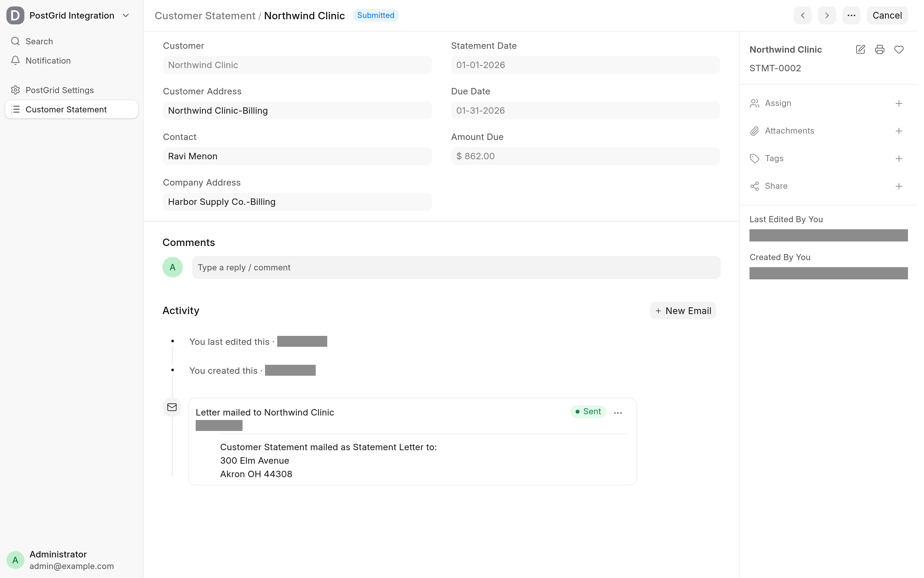Click the Sent status badge

[588, 411]
